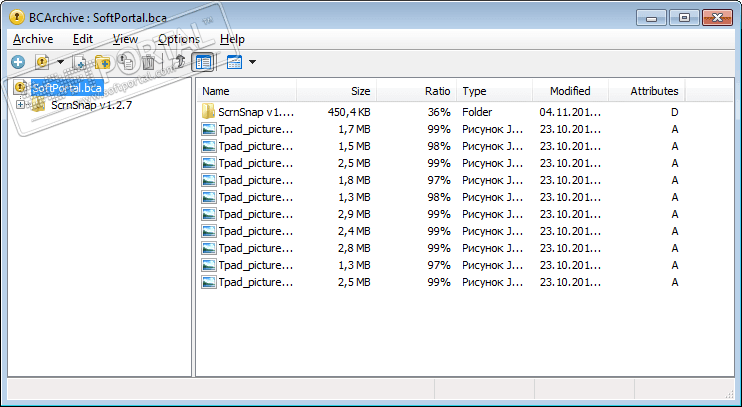Open the Archive menu
Image resolution: width=742 pixels, height=407 pixels.
pos(33,39)
